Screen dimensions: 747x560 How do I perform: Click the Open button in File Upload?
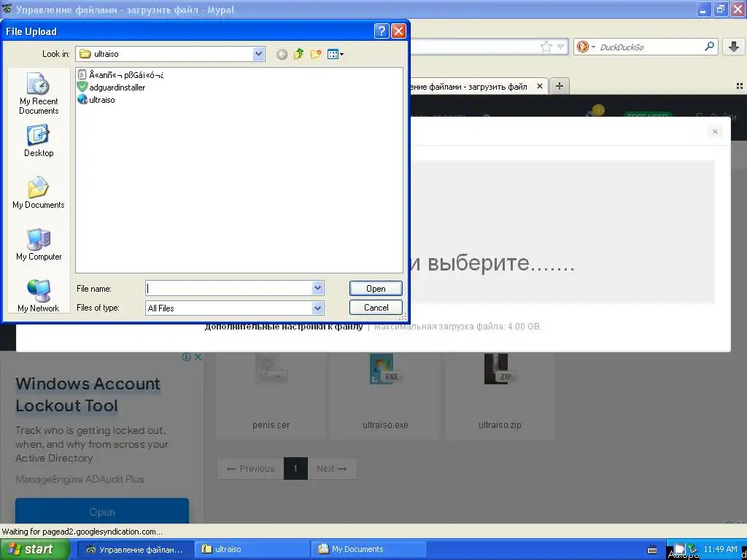376,289
